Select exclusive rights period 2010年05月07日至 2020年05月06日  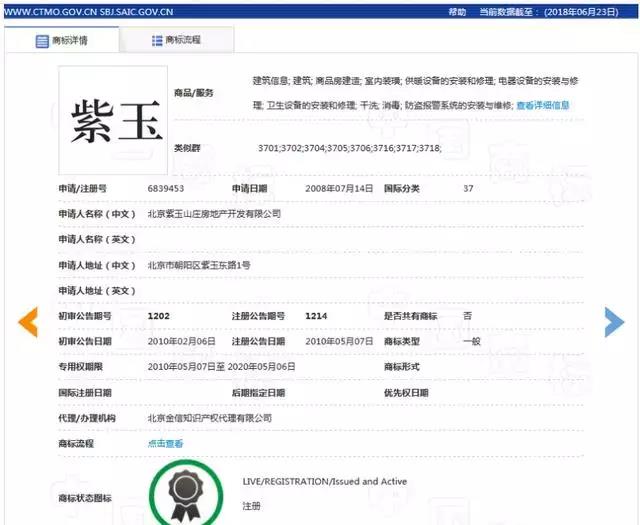[222, 367]
